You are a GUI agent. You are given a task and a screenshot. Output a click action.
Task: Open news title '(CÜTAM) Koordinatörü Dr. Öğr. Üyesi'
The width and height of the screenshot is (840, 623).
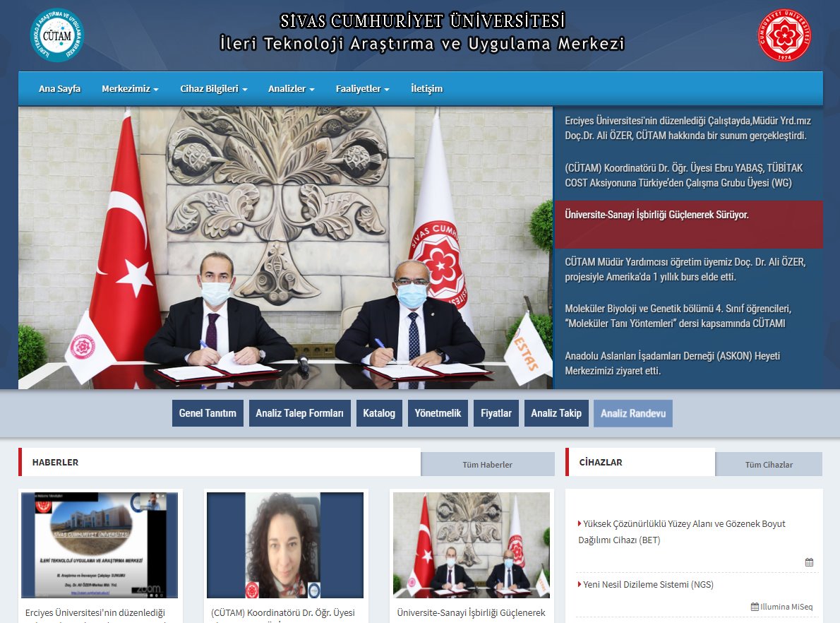coord(283,613)
